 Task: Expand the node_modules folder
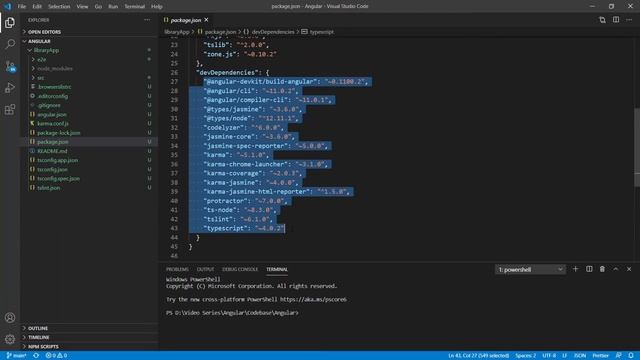[89, 69]
